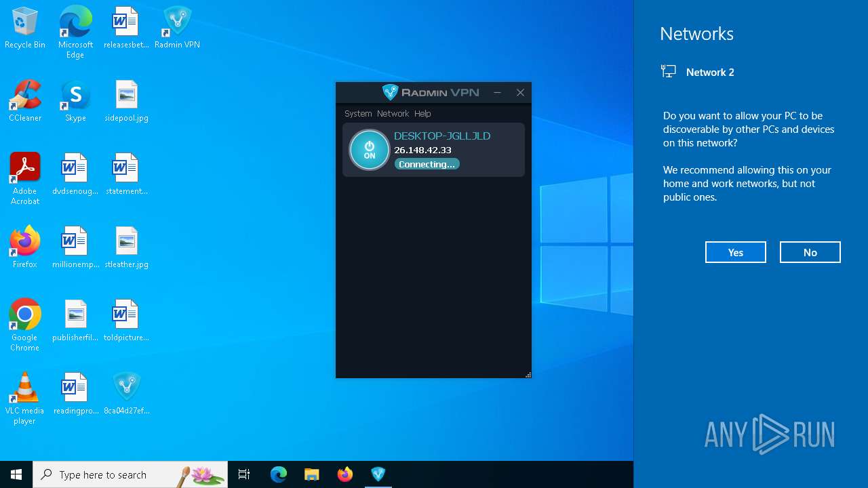Open the System menu in Radmin VPN

[x=358, y=114]
